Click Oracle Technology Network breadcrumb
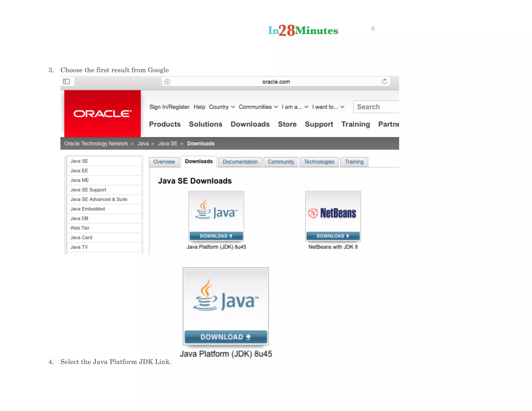This screenshot has width=532, height=411. pyautogui.click(x=96, y=143)
